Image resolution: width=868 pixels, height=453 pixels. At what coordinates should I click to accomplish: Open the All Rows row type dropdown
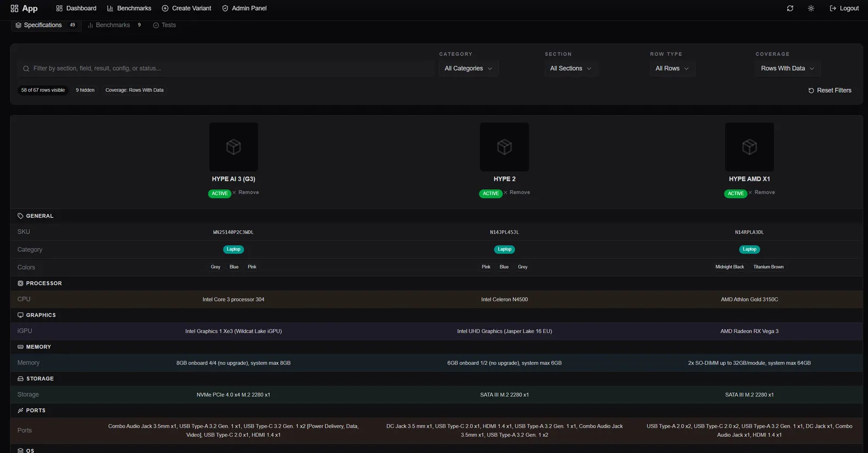[672, 68]
